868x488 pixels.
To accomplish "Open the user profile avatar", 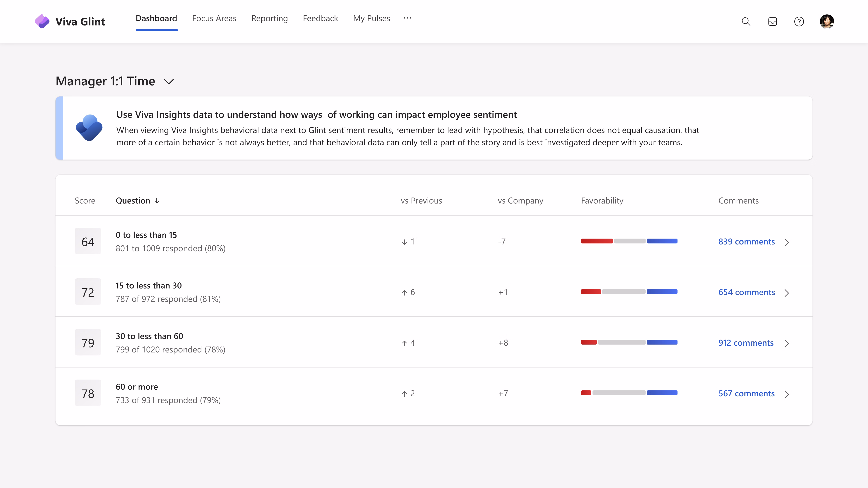I will pos(827,21).
